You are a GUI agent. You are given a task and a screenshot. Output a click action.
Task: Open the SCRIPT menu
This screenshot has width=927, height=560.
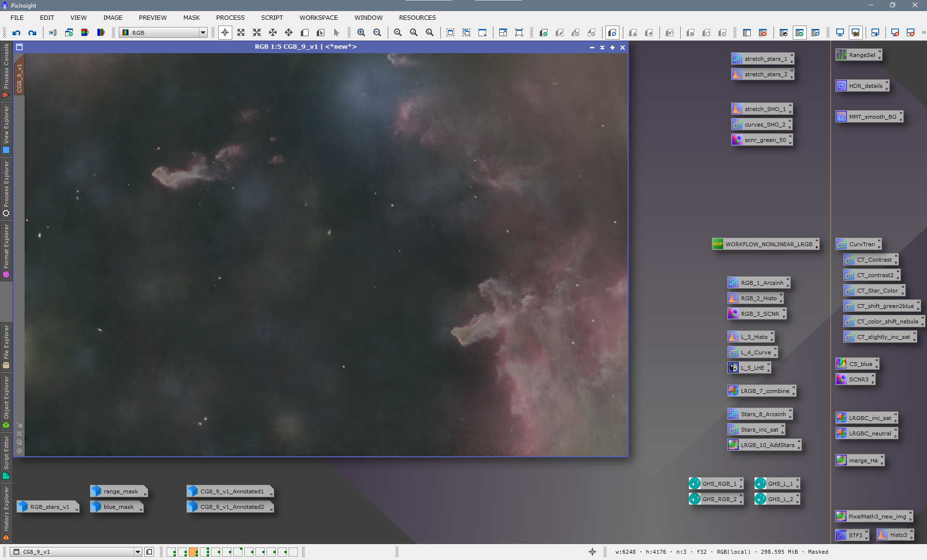[272, 17]
